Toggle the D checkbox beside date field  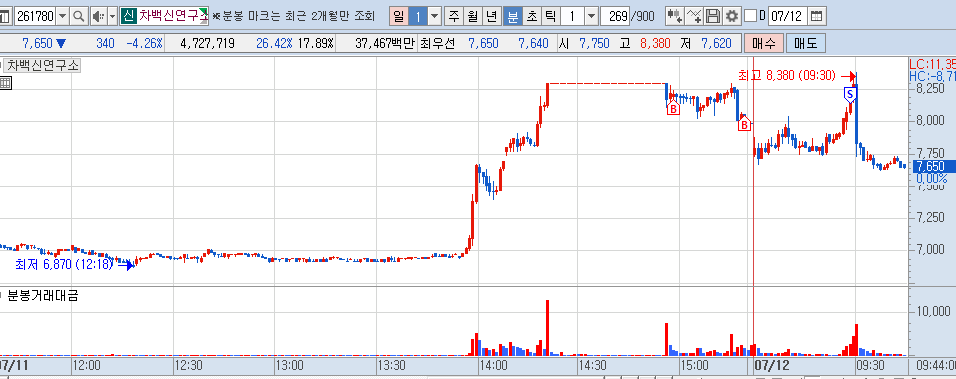(751, 16)
